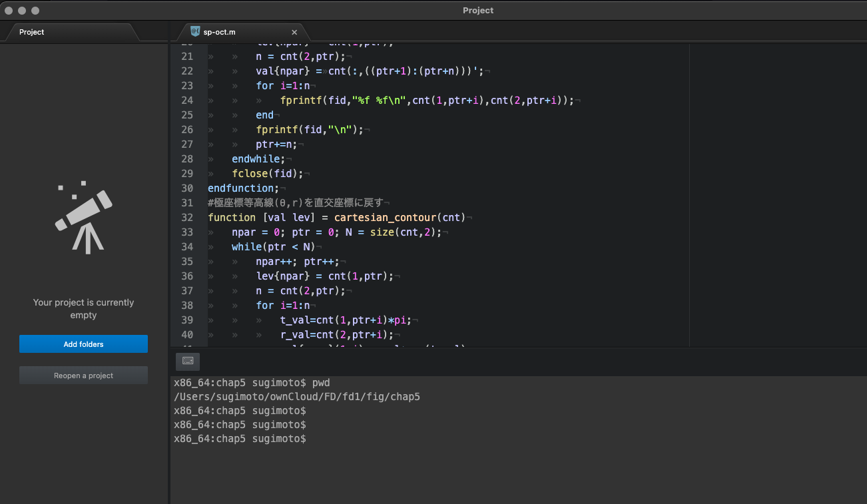This screenshot has height=504, width=867.
Task: Click fprintf format string on line 24
Action: pyautogui.click(x=379, y=101)
